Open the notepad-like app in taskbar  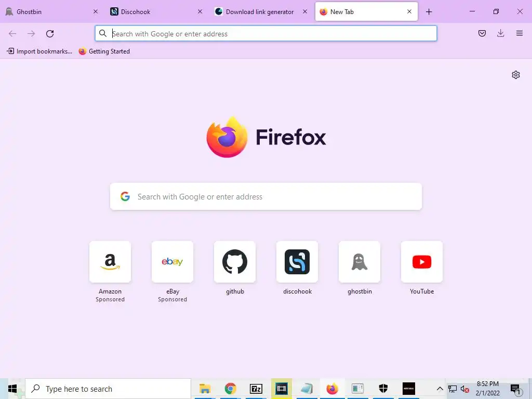point(307,389)
